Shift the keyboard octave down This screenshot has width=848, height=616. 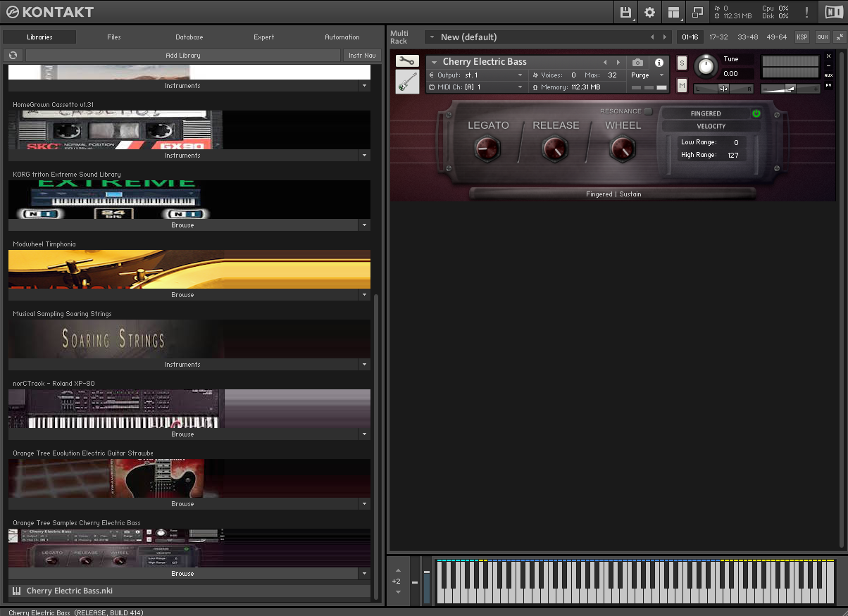[x=398, y=592]
